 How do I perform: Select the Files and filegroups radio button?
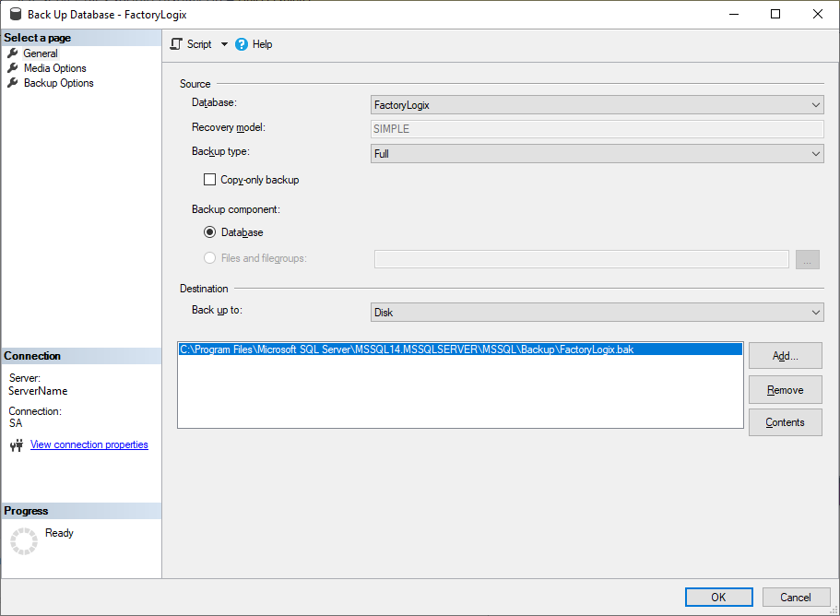tap(209, 258)
